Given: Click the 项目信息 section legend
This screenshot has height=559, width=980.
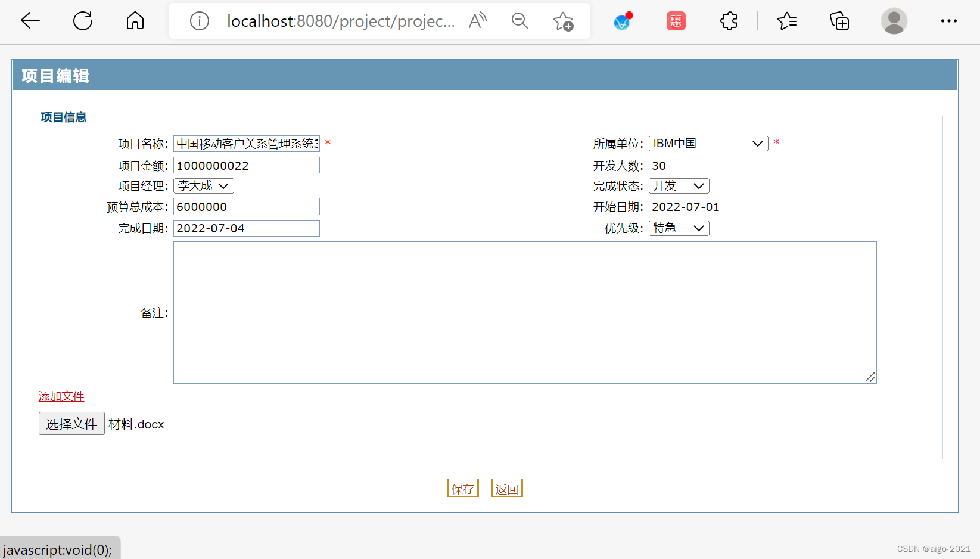Looking at the screenshot, I should 64,117.
